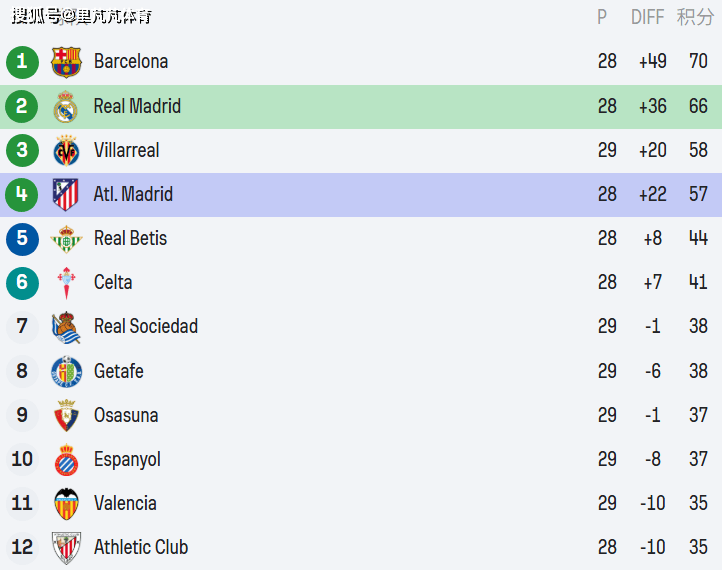Open the Barcelona team name link
The height and width of the screenshot is (570, 722).
(x=131, y=61)
